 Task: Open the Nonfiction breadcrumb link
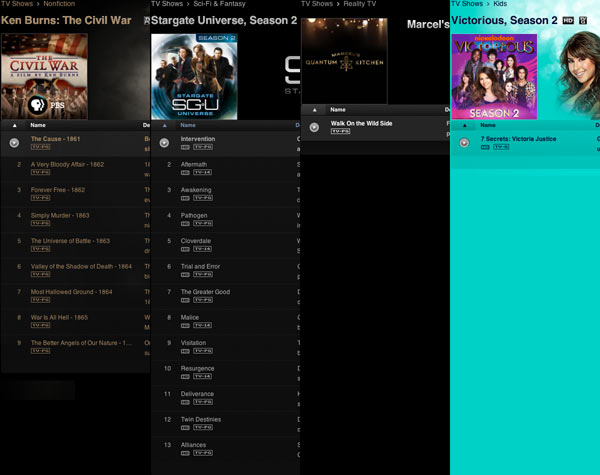tap(59, 5)
